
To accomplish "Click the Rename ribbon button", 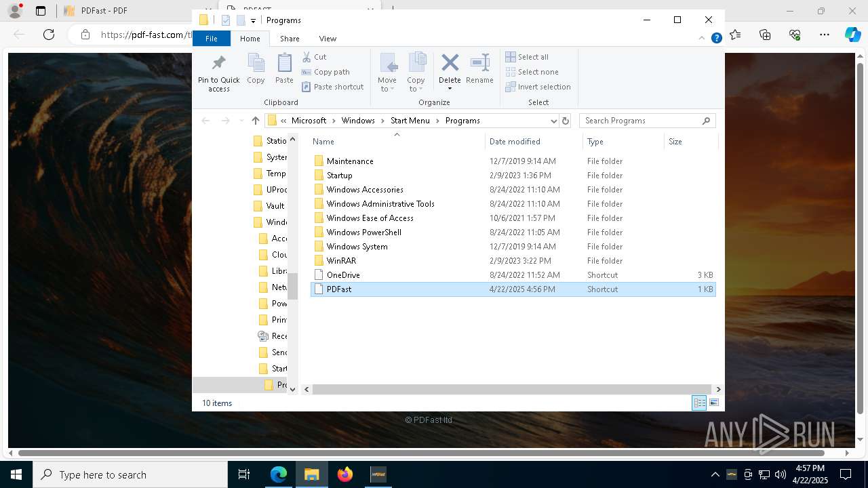I will (479, 69).
